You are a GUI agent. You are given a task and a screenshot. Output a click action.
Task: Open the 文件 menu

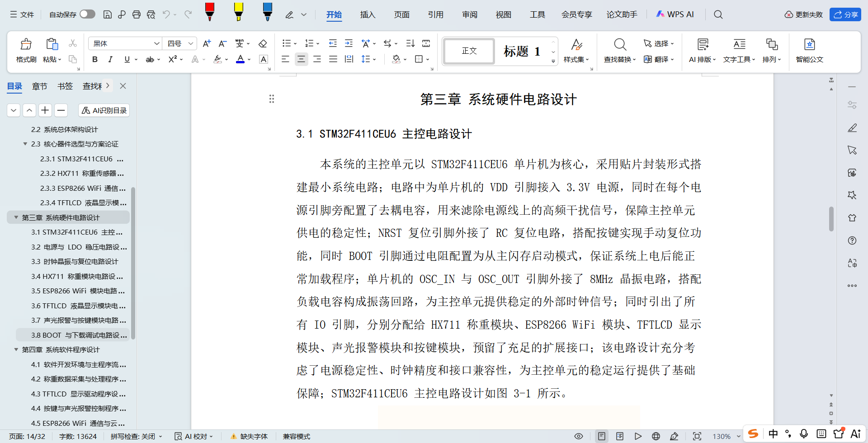[22, 14]
